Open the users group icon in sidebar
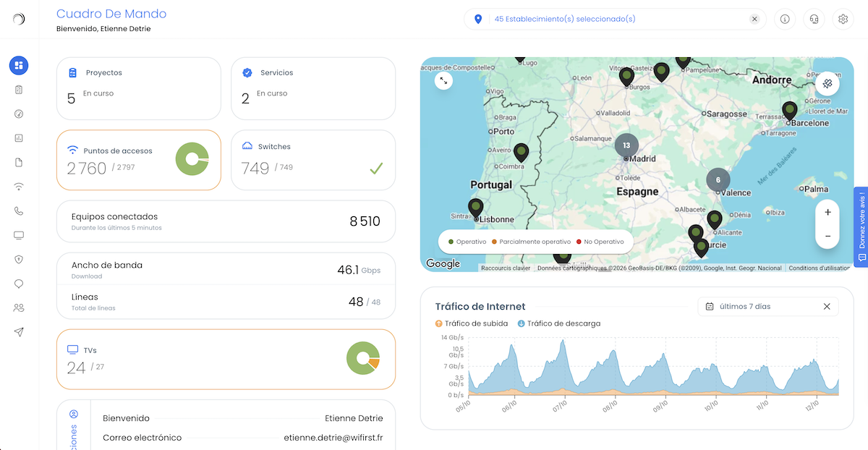The width and height of the screenshot is (868, 450). [19, 307]
